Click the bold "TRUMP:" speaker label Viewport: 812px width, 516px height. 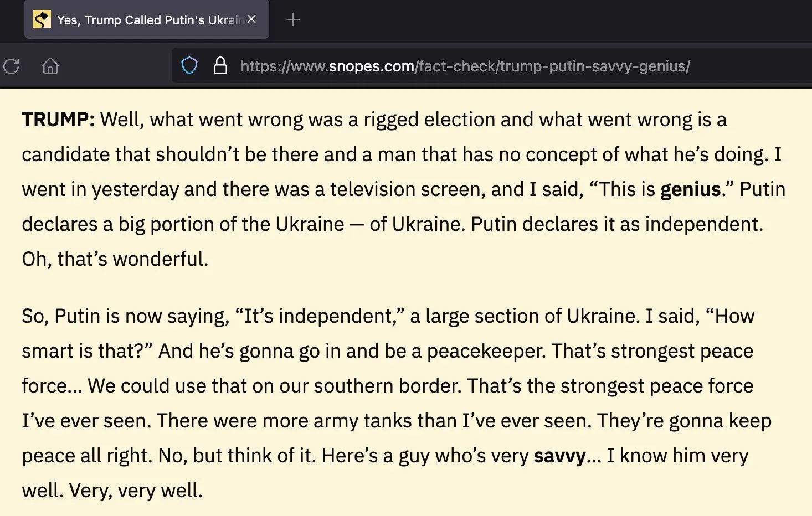58,120
